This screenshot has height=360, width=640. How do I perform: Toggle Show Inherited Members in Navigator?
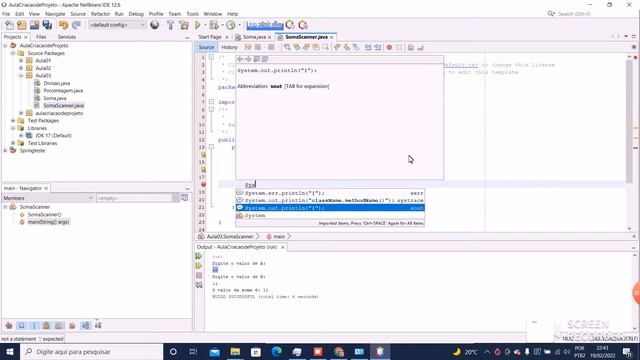(x=9, y=326)
